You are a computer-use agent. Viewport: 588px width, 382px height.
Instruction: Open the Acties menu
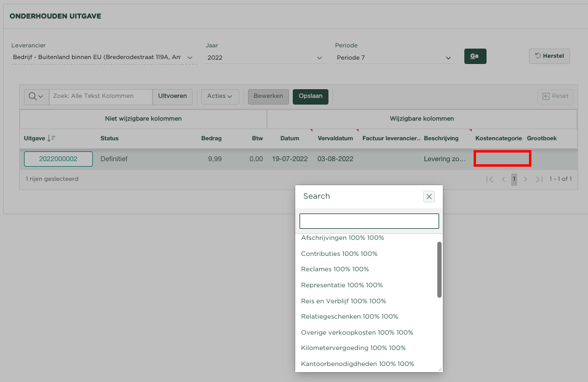pyautogui.click(x=220, y=97)
